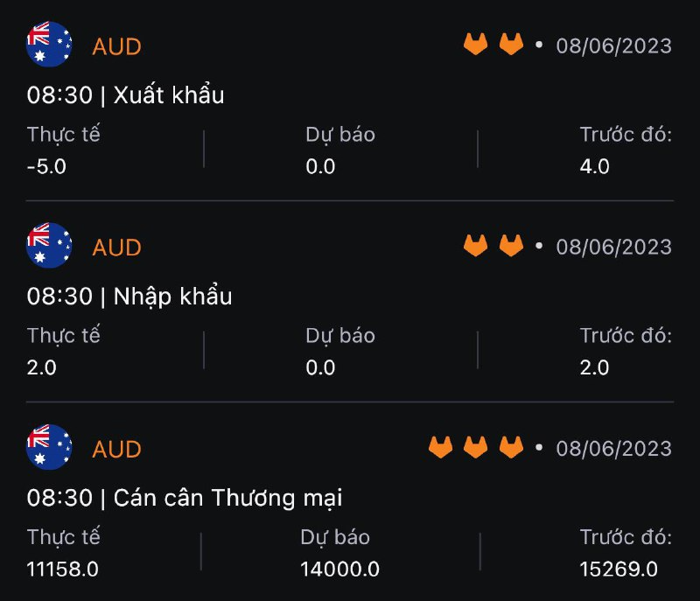Click first impact icon of Cán cân Thương mại

point(440,447)
